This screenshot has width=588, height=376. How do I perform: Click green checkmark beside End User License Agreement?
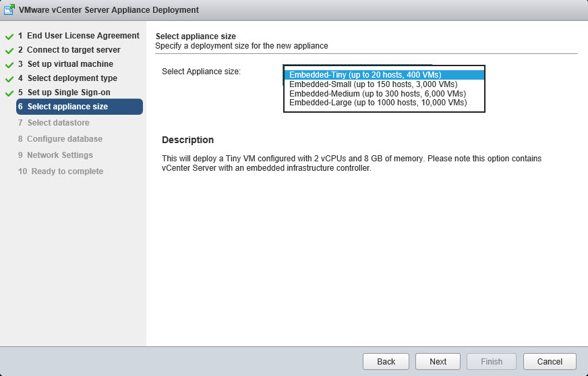click(x=9, y=36)
